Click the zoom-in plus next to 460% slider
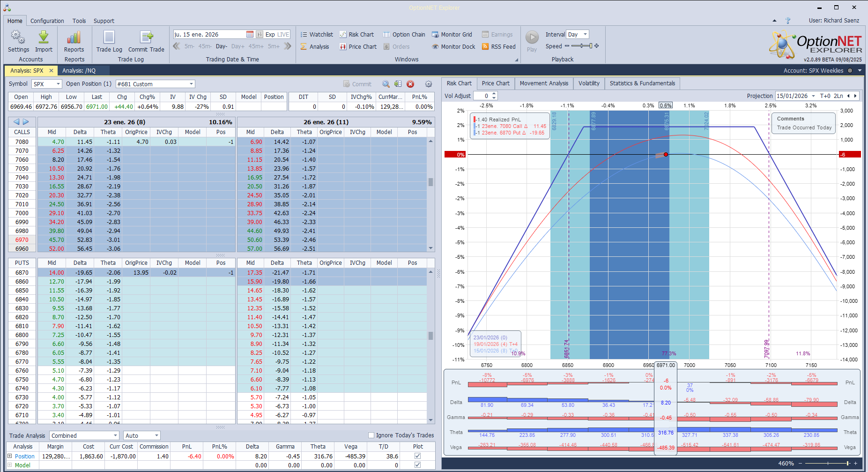 click(855, 463)
